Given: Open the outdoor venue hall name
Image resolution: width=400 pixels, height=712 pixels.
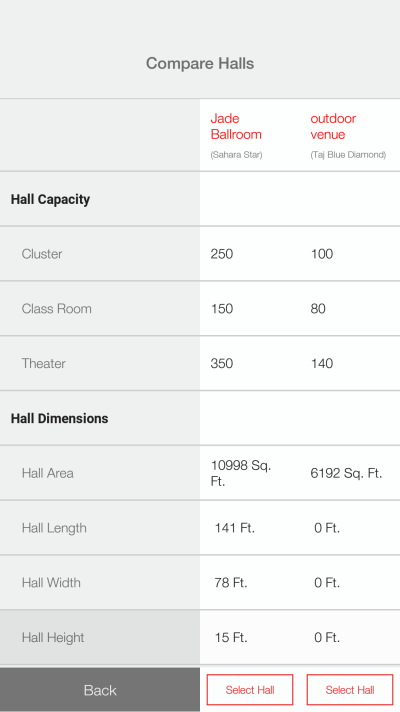Looking at the screenshot, I should coord(333,127).
